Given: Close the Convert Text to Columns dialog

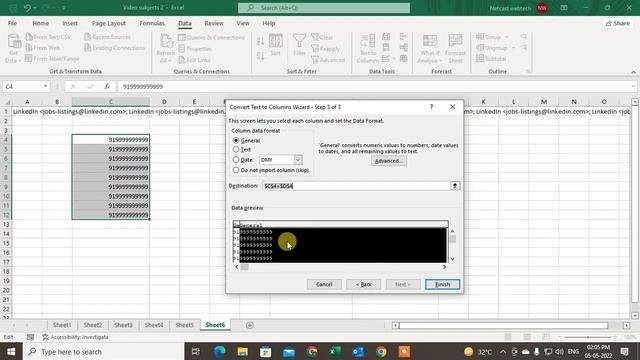Looking at the screenshot, I should [452, 107].
